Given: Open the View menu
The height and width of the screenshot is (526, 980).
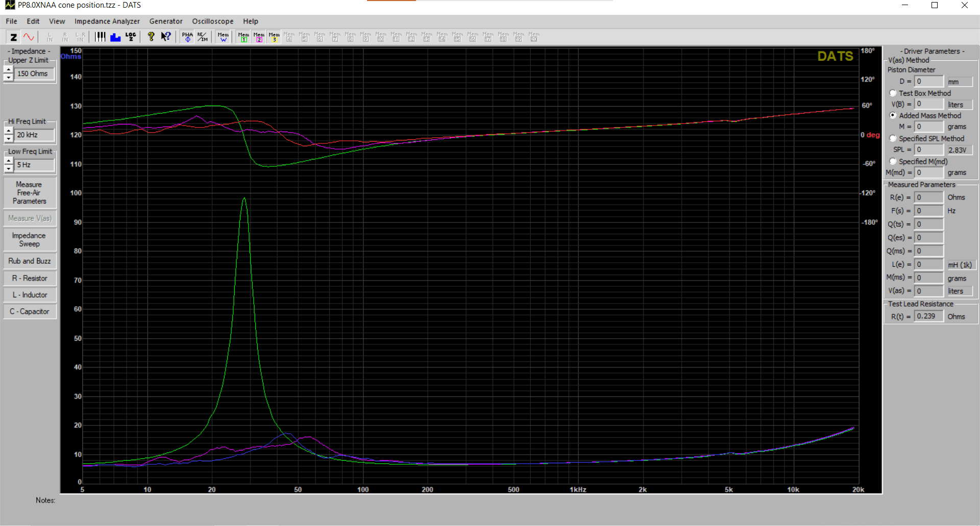Looking at the screenshot, I should (x=57, y=21).
